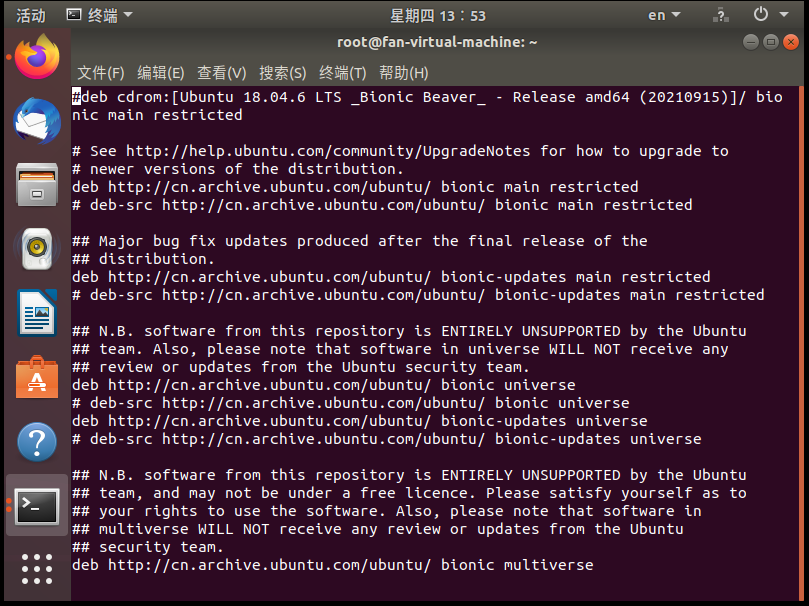Open the network status icon
The height and width of the screenshot is (606, 809).
720,15
